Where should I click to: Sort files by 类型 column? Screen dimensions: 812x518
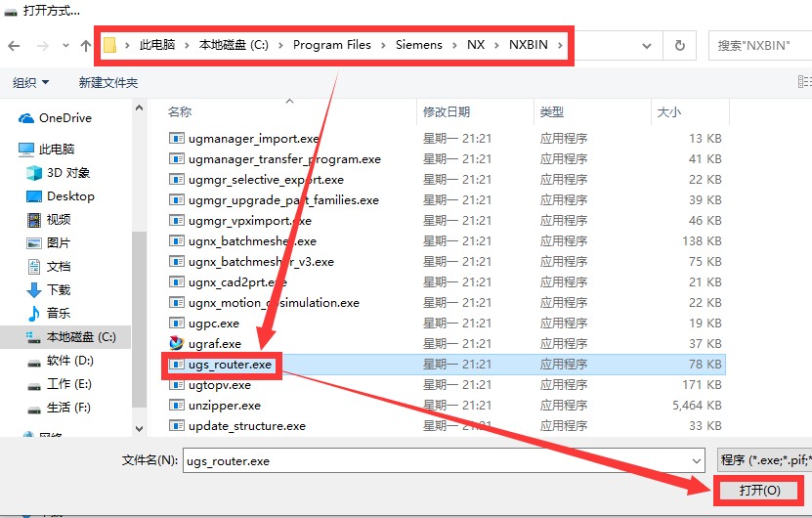(x=551, y=111)
